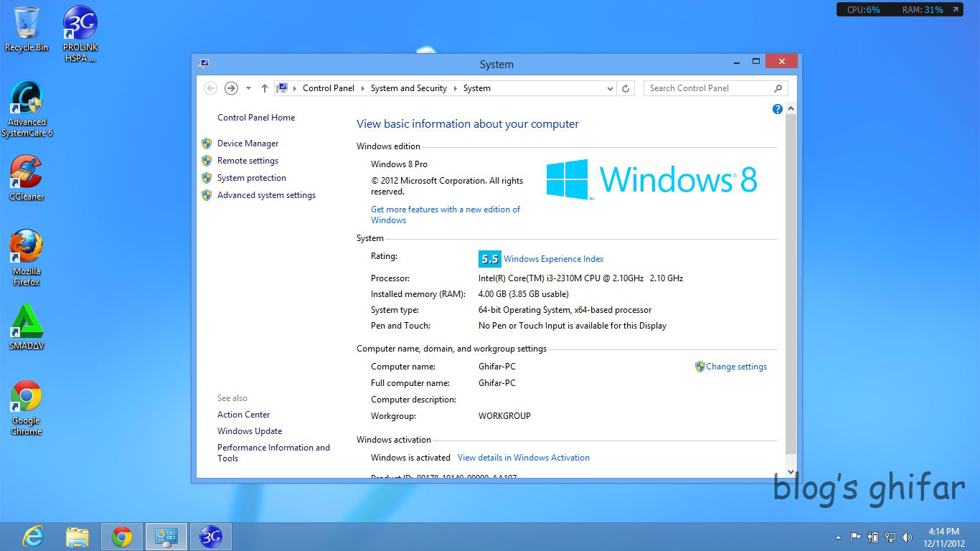Open Remote settings

248,161
